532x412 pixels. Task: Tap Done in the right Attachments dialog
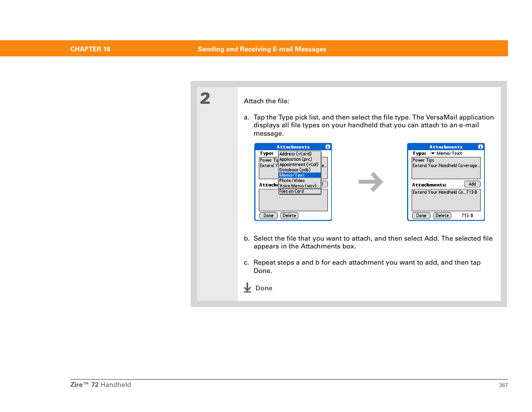[421, 215]
